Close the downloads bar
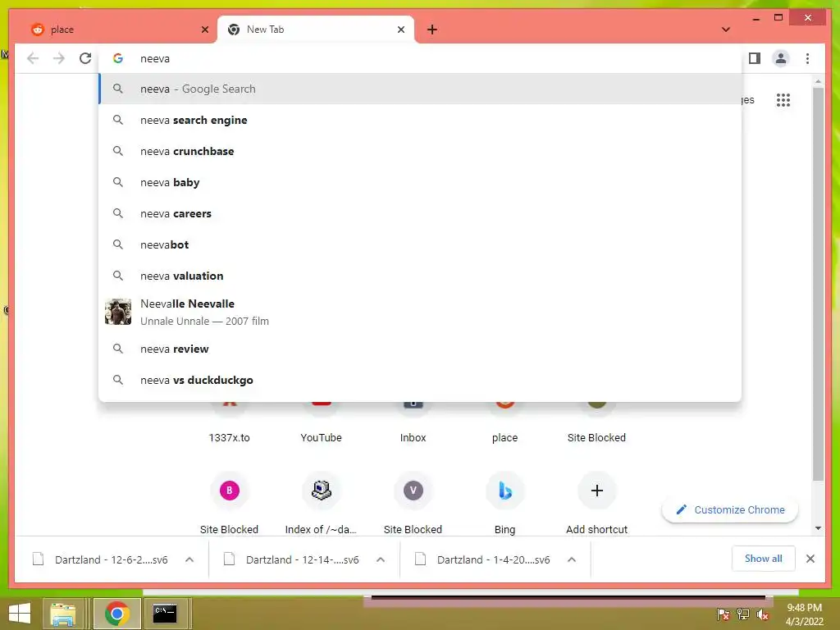The image size is (840, 630). (x=810, y=559)
